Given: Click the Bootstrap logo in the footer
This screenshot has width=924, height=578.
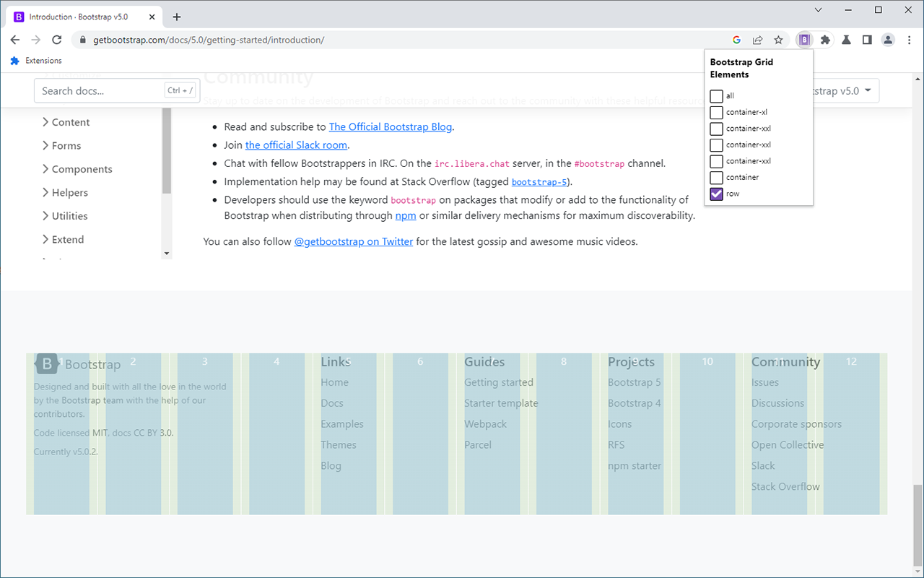Looking at the screenshot, I should point(47,364).
